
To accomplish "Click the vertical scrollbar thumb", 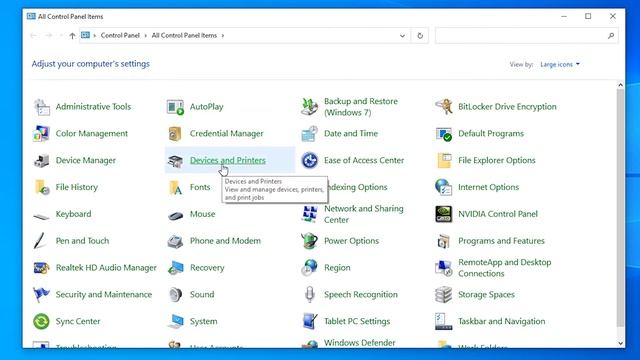I will (x=620, y=207).
